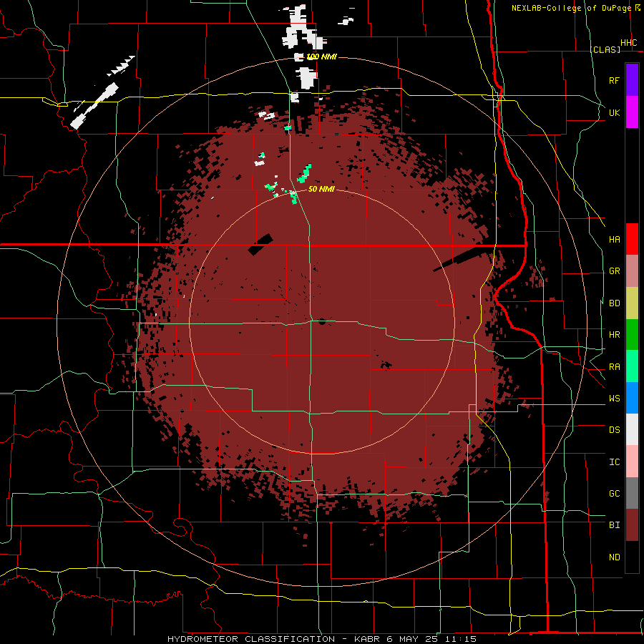Click the WS legend label

click(x=615, y=399)
